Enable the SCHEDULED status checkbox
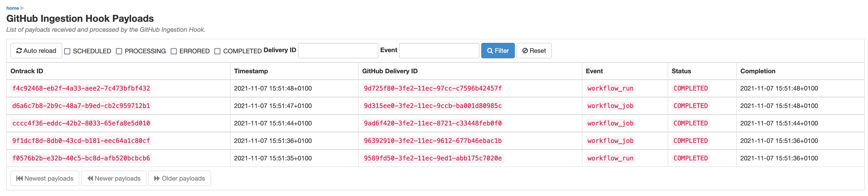868x196 pixels. click(67, 51)
